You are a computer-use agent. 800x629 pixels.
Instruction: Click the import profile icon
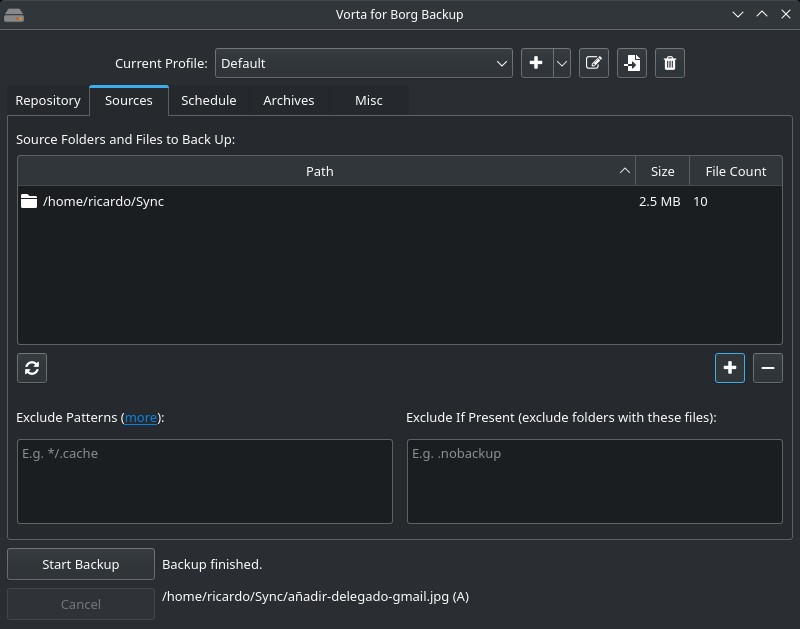click(x=632, y=63)
